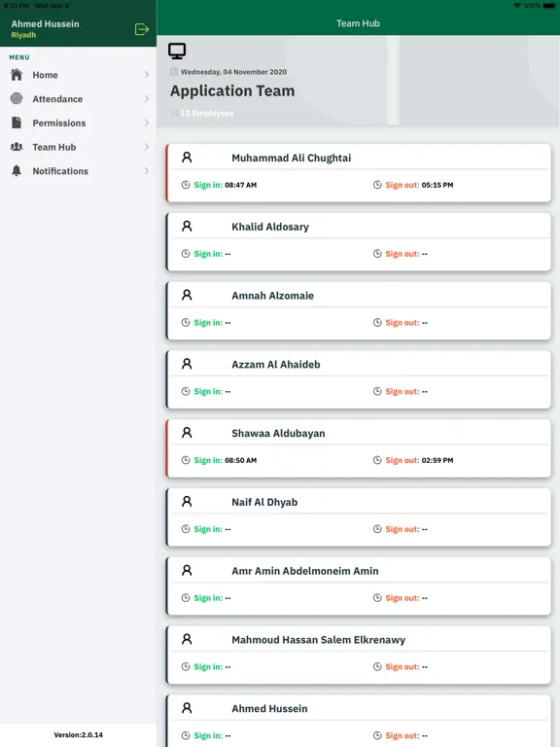Select employee name Azzam Al Ahaideb
This screenshot has width=560, height=747.
click(276, 365)
